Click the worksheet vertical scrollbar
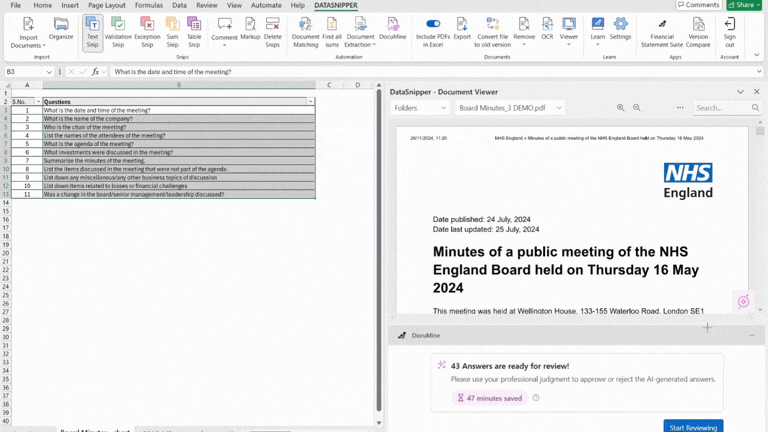768x432 pixels. (x=379, y=250)
